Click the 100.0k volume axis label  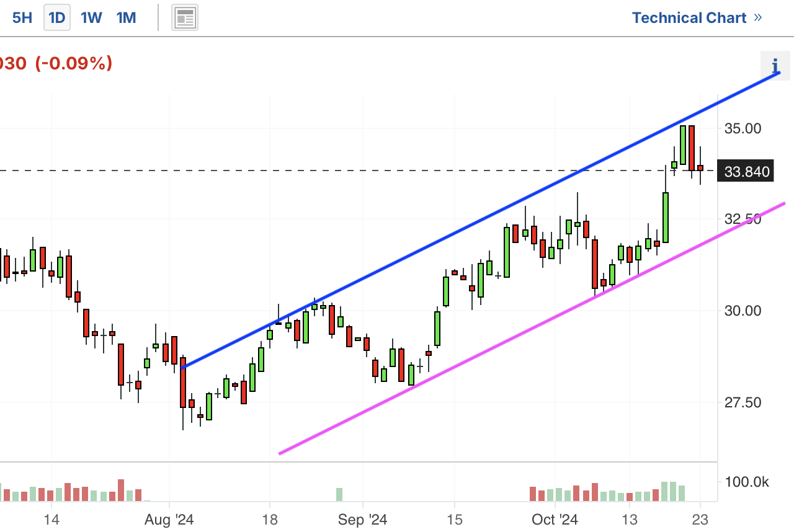(x=747, y=482)
